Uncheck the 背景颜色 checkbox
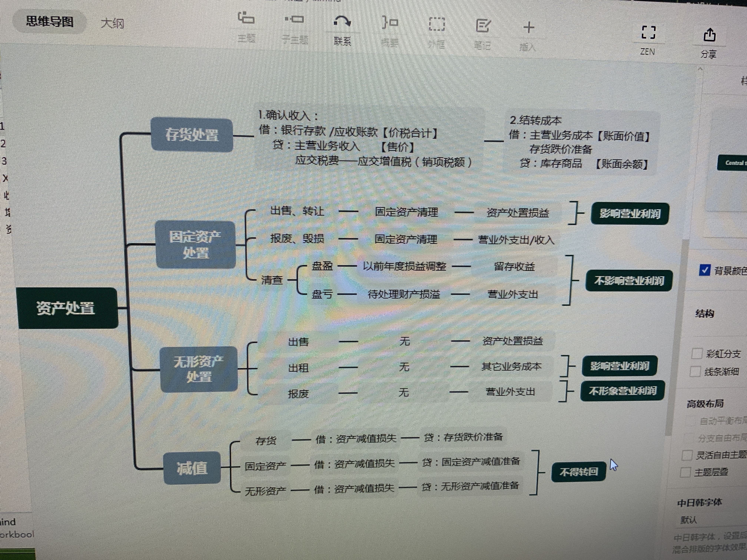This screenshot has width=747, height=560. (x=704, y=270)
